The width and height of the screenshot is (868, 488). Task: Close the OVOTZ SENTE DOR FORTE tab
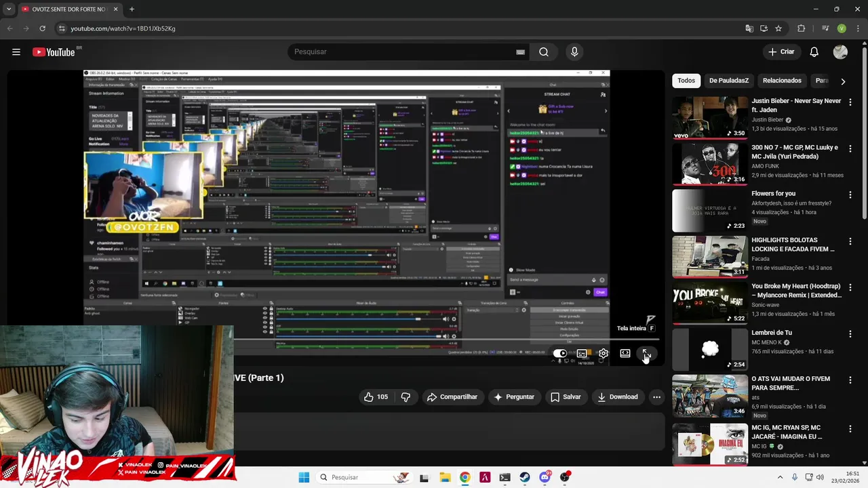pyautogui.click(x=115, y=9)
